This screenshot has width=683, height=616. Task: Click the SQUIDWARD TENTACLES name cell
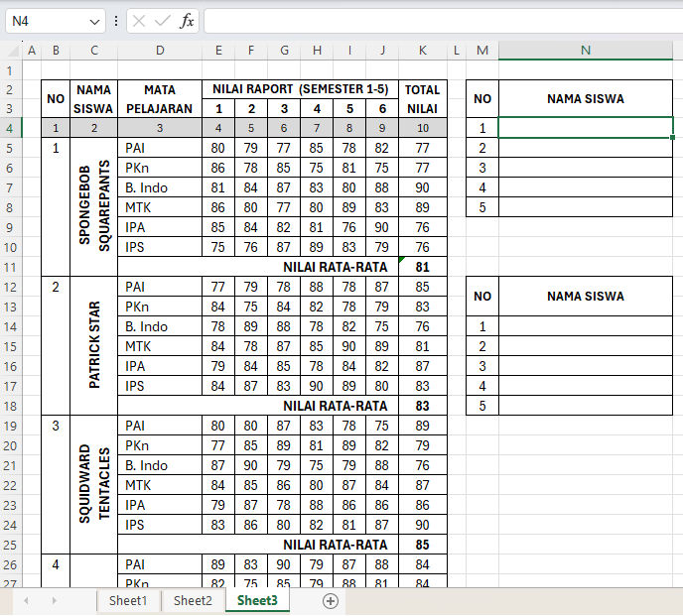point(93,484)
